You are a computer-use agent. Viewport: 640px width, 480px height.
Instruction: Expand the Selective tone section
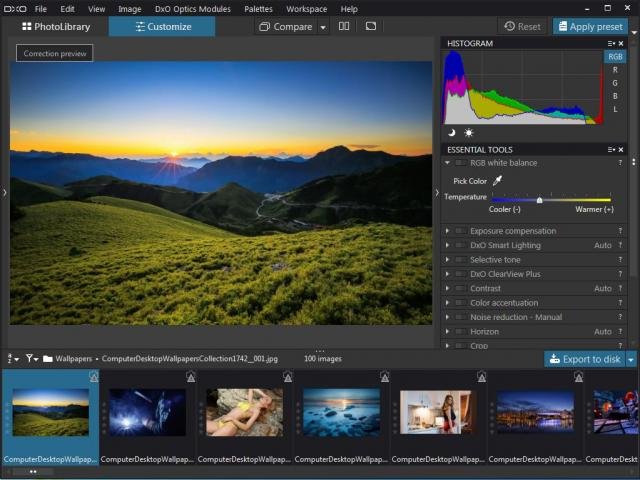tap(447, 260)
